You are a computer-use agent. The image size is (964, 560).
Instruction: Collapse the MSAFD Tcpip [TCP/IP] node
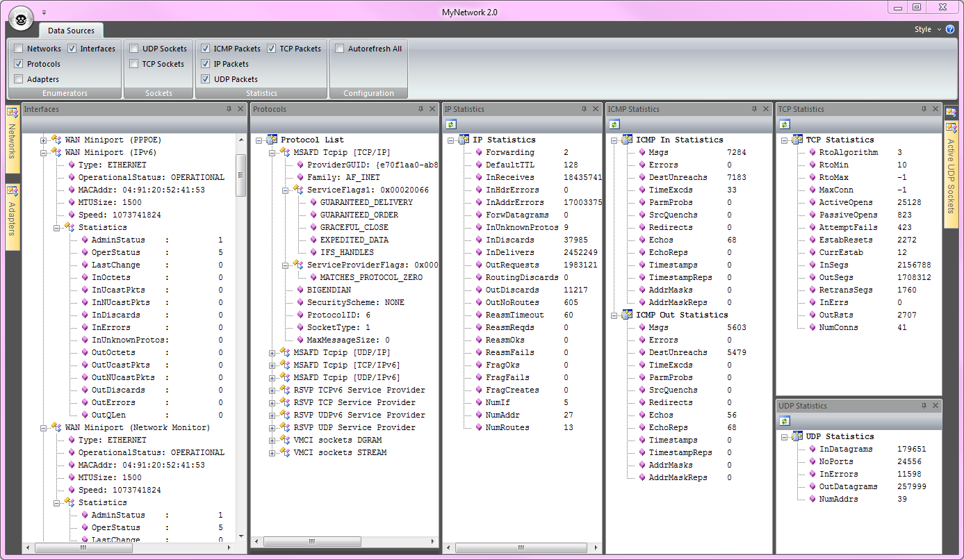272,152
